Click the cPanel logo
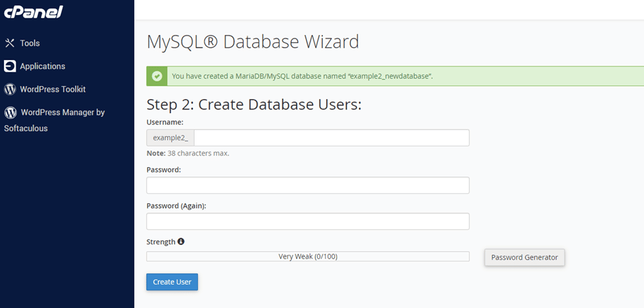 point(34,12)
